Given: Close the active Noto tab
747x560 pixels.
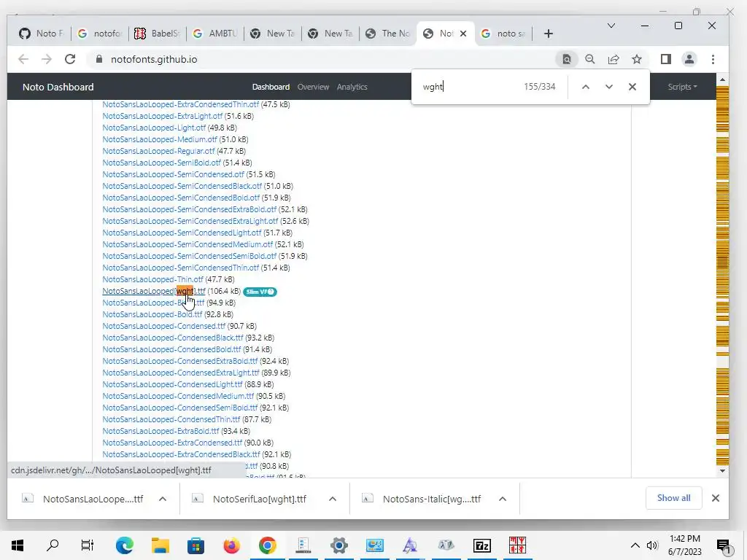Looking at the screenshot, I should click(463, 34).
